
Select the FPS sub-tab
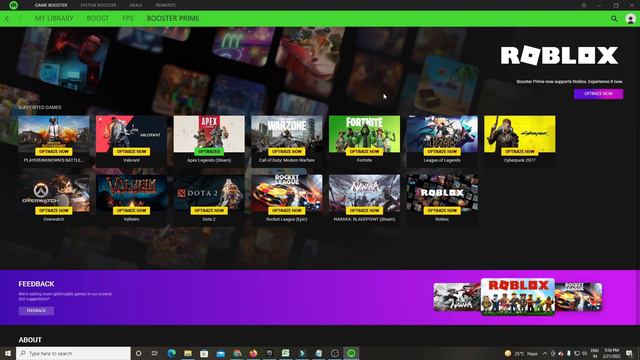coord(128,18)
